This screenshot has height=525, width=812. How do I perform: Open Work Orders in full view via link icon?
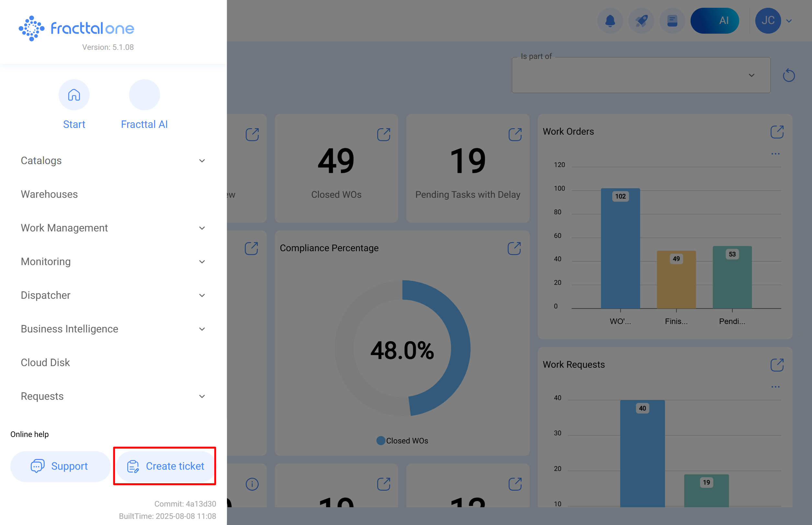[776, 131]
